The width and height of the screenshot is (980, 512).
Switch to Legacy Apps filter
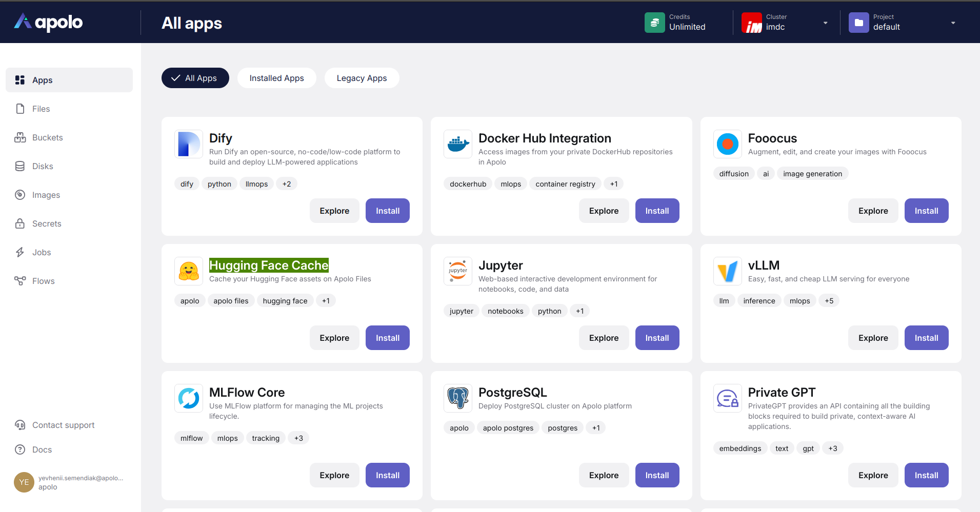tap(362, 78)
